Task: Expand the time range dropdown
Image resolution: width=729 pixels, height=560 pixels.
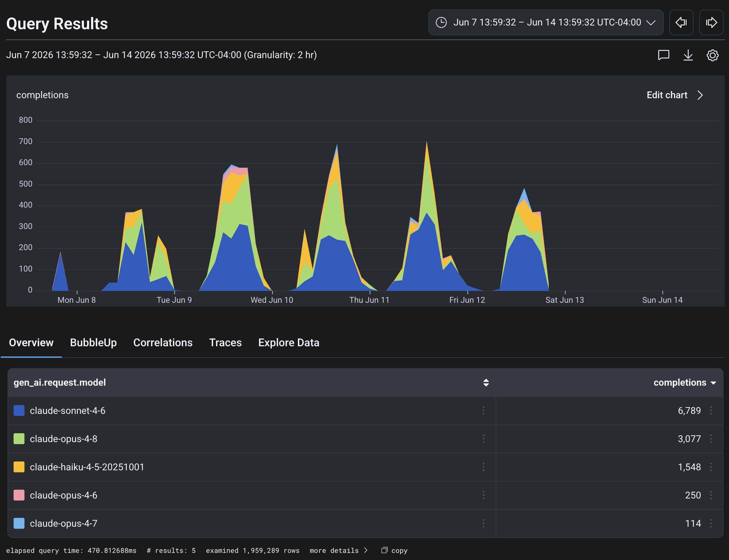Action: pos(651,22)
